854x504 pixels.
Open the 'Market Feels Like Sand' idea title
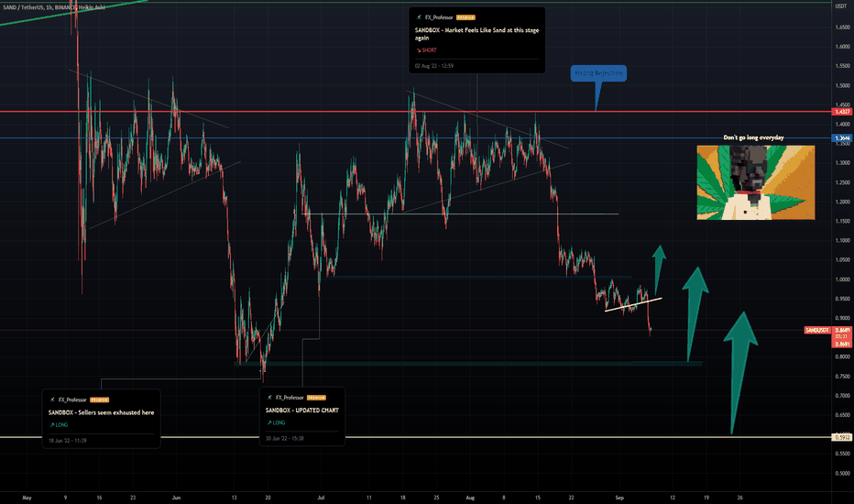click(x=476, y=34)
